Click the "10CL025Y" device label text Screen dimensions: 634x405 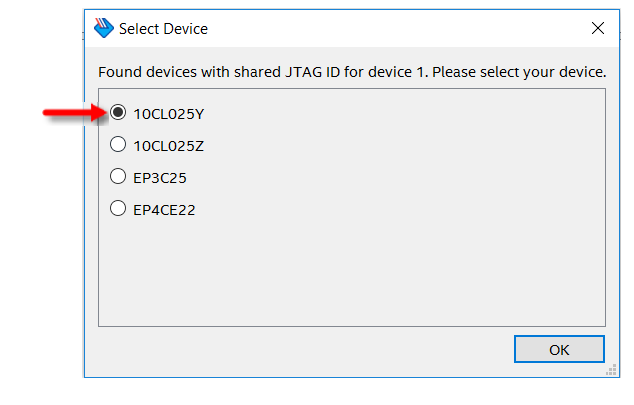click(x=168, y=114)
